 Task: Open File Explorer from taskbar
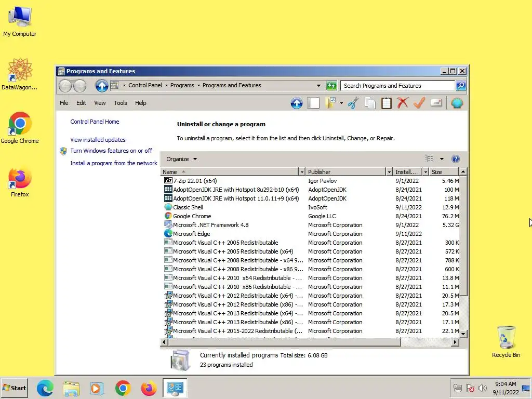click(x=71, y=388)
